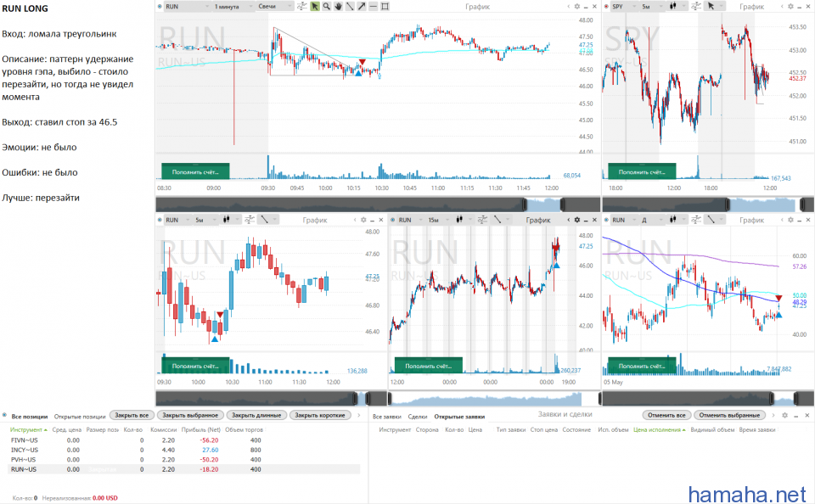This screenshot has height=504, width=815.
Task: Open indicators icon in RUN daily chart
Action: [x=696, y=220]
